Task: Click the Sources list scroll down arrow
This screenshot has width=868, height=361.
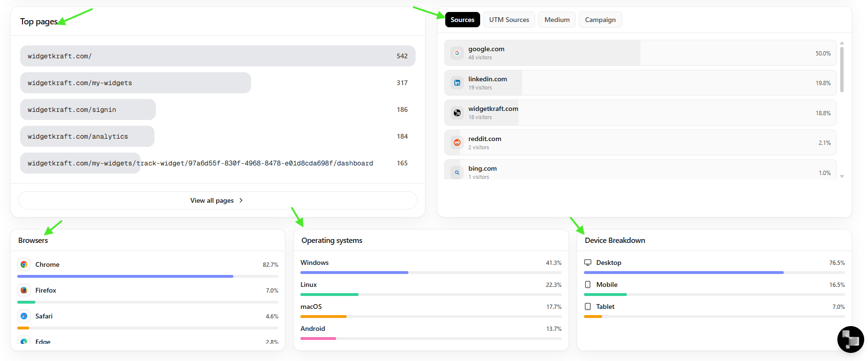Action: coord(842,176)
